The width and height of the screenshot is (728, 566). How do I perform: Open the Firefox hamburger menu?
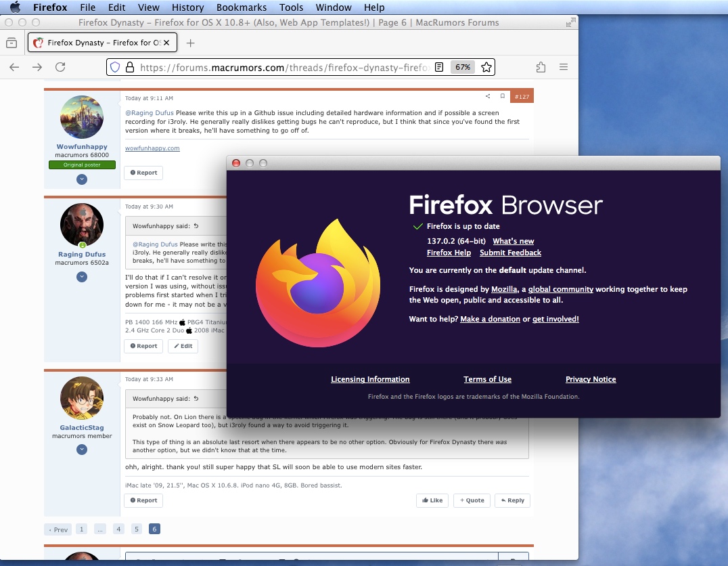564,68
